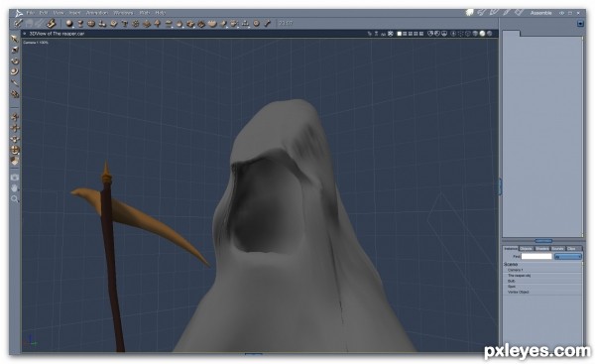Choose the Rotate tool in left toolbar
This screenshot has height=364, width=595.
point(15,61)
